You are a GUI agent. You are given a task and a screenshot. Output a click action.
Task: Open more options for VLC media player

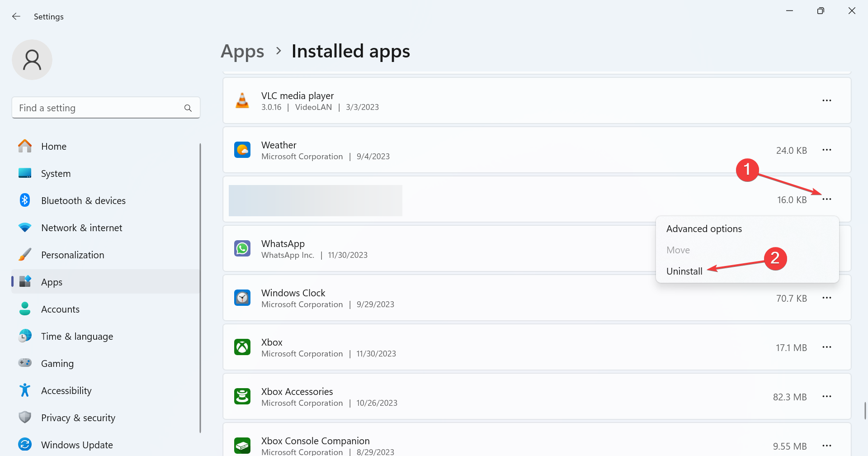pyautogui.click(x=827, y=100)
